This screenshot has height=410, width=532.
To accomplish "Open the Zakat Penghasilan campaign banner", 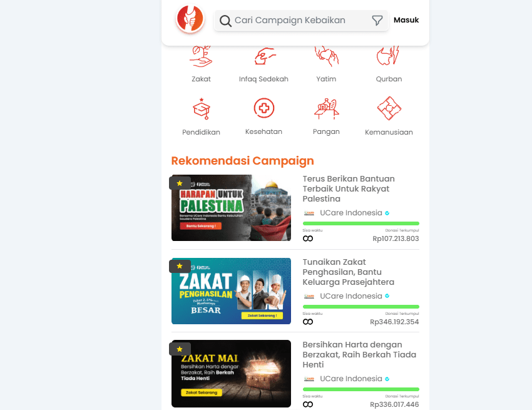I will click(231, 291).
